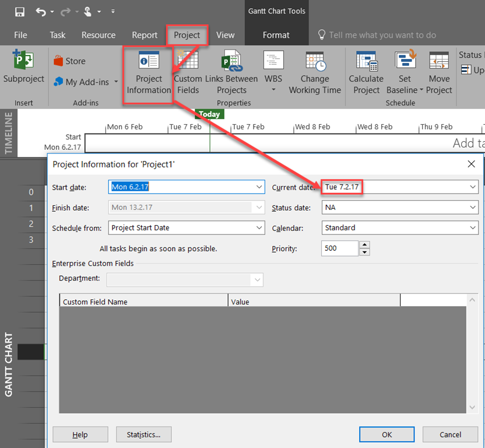The width and height of the screenshot is (485, 448).
Task: Click the Undo arrow icon
Action: (x=40, y=12)
